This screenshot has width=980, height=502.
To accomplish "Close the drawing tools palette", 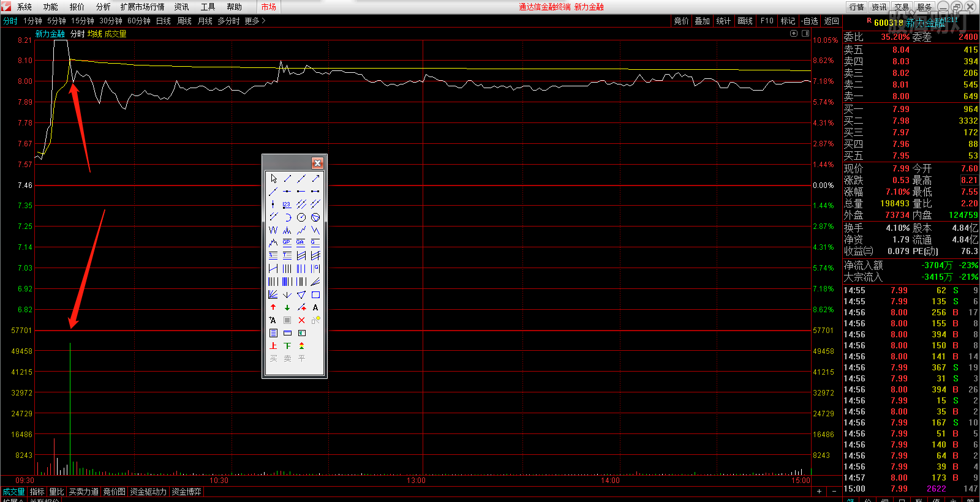I will (317, 163).
